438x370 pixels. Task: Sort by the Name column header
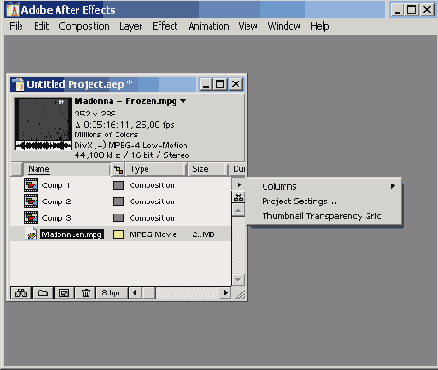pyautogui.click(x=66, y=169)
